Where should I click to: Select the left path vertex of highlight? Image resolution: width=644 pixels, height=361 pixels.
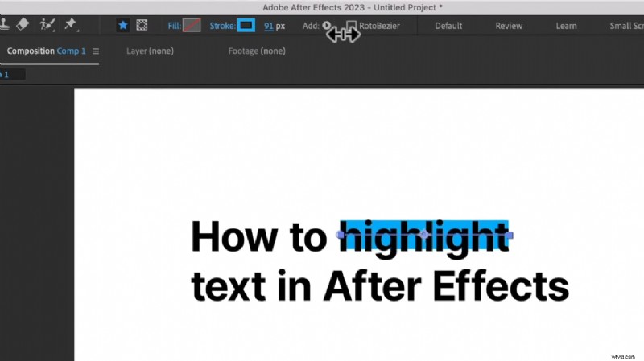[340, 235]
